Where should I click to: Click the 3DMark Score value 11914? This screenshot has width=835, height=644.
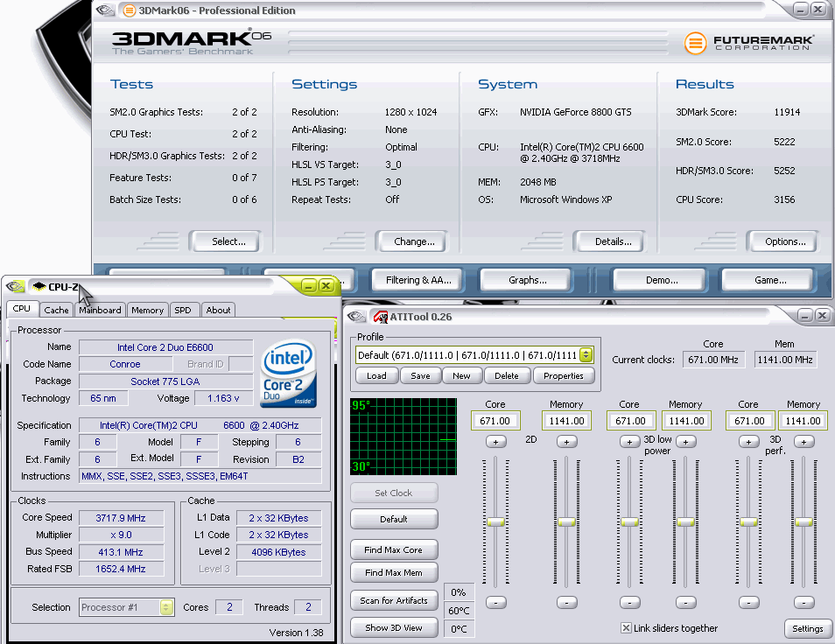787,112
